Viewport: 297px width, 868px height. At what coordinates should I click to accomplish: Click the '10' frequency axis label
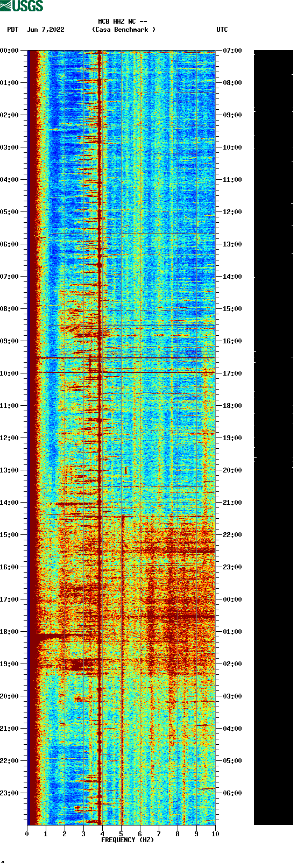[x=215, y=834]
